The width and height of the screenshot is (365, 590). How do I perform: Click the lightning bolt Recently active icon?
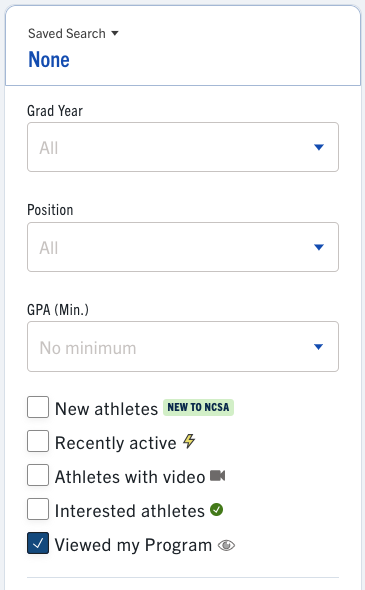point(189,441)
